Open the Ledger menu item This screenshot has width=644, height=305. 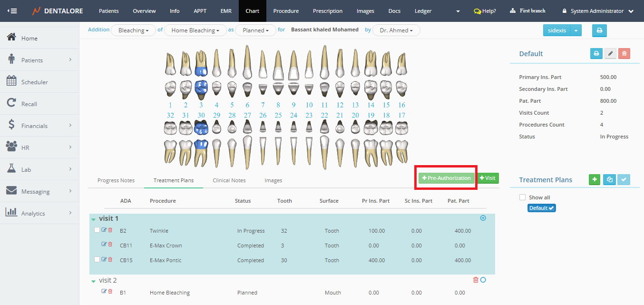pos(423,11)
